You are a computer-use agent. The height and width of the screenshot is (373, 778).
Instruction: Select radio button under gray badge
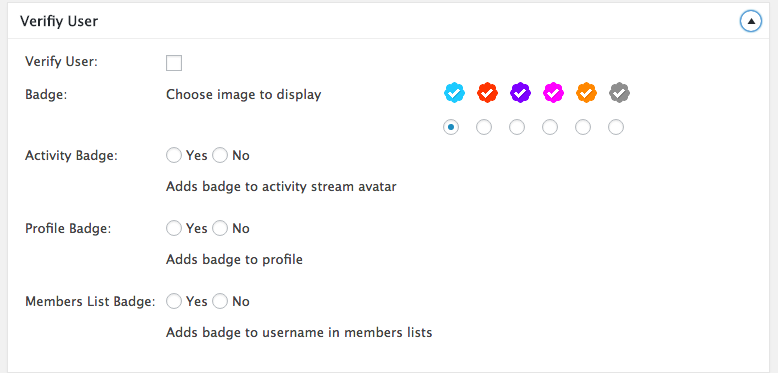pos(616,127)
